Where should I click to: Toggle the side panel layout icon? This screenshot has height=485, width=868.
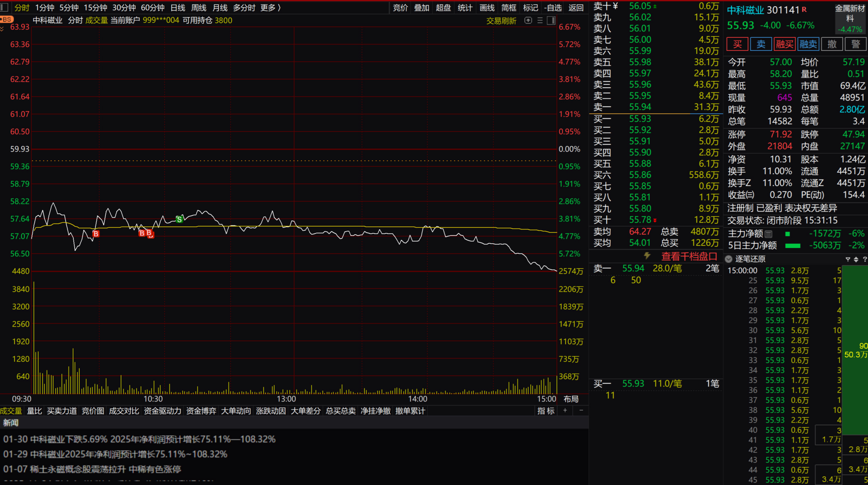click(551, 20)
